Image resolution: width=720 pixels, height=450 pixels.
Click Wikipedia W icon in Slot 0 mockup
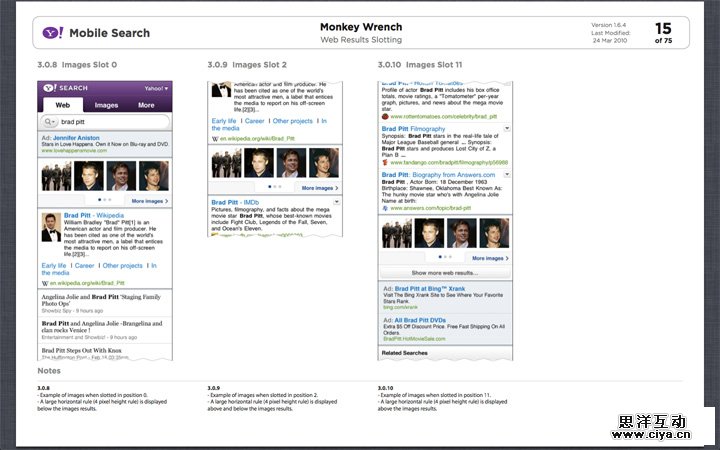(x=45, y=283)
